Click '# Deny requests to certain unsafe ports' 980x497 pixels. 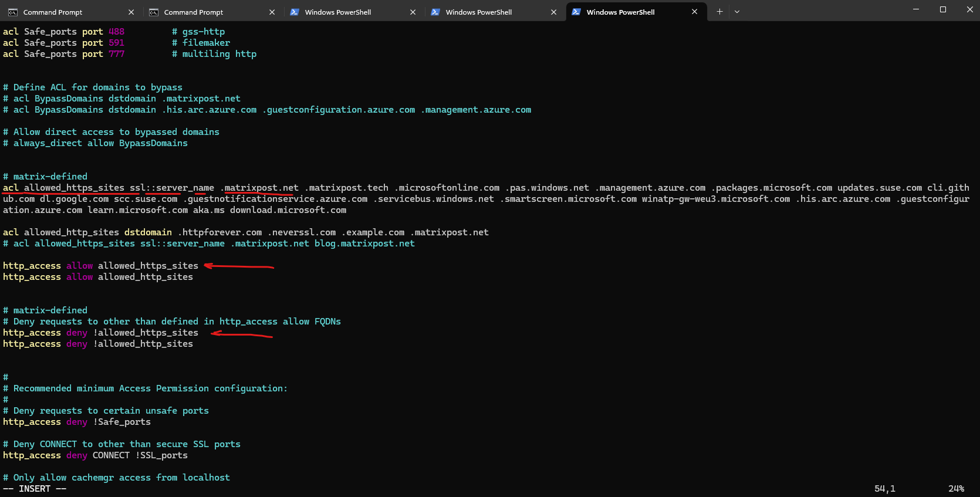pyautogui.click(x=106, y=411)
